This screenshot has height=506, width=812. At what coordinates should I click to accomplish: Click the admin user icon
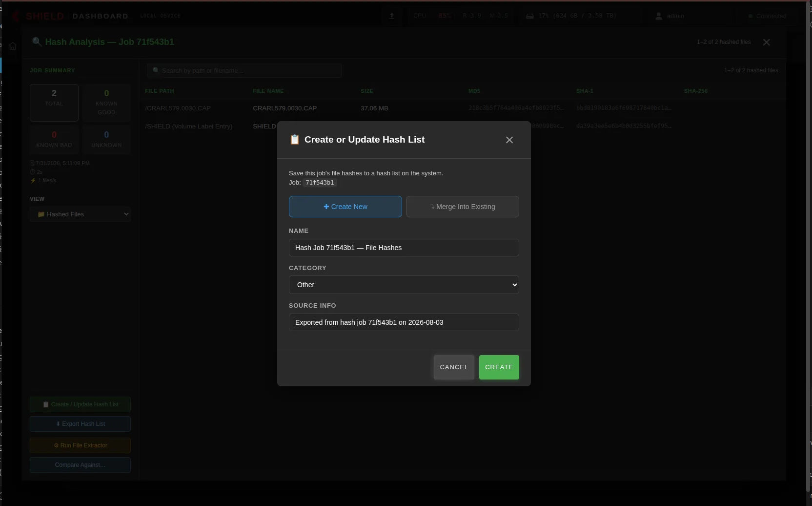click(659, 16)
